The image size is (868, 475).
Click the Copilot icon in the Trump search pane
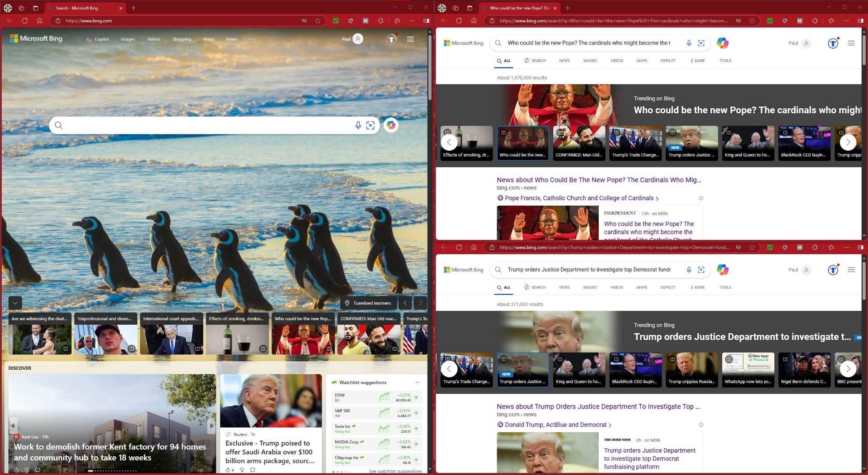click(723, 270)
